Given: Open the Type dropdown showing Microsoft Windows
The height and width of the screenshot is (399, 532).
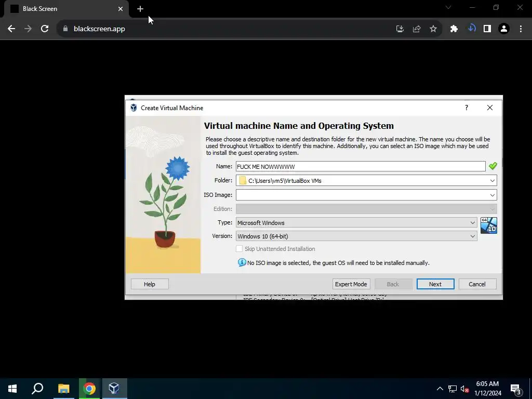Looking at the screenshot, I should (x=356, y=222).
